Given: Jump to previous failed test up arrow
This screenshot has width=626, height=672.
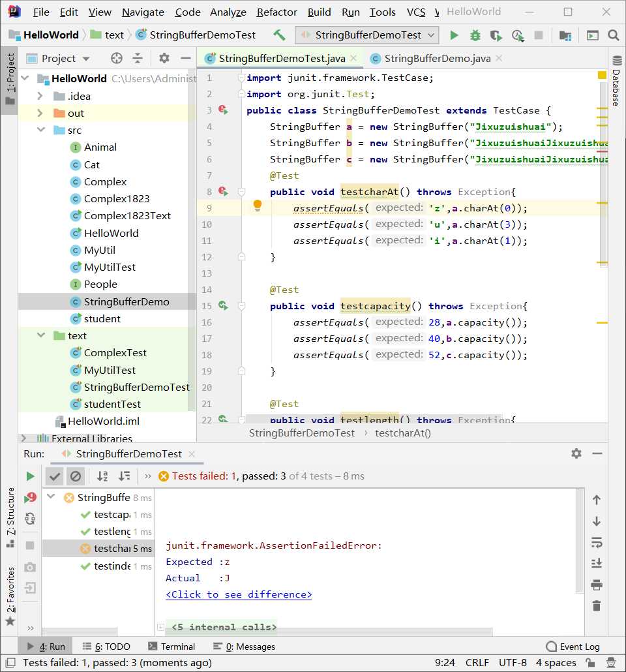Looking at the screenshot, I should (597, 500).
